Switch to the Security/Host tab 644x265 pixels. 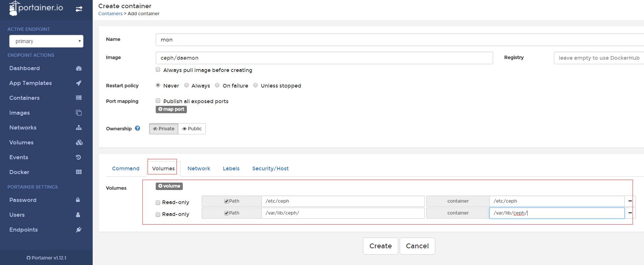coord(270,169)
